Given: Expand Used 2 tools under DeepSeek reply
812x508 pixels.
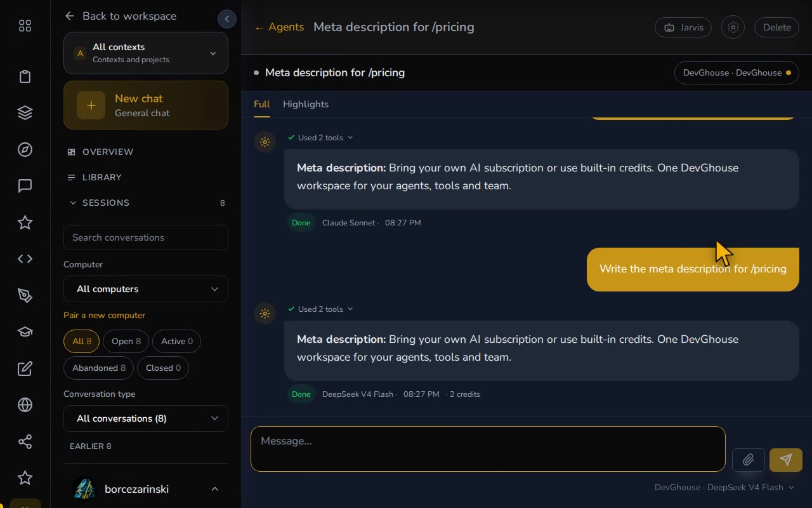Looking at the screenshot, I should coord(320,309).
